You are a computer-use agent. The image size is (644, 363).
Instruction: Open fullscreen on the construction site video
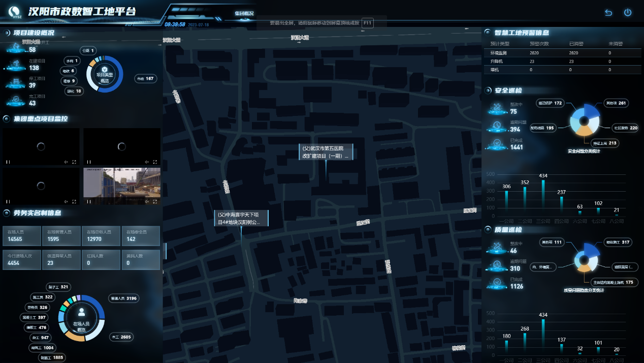(155, 202)
